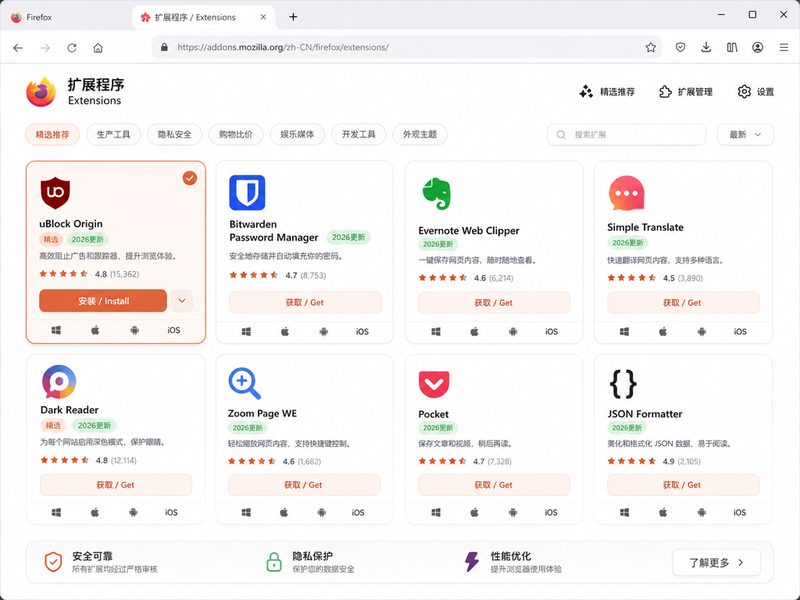The height and width of the screenshot is (600, 800).
Task: Open the Firefox hamburger menu
Action: [x=784, y=47]
